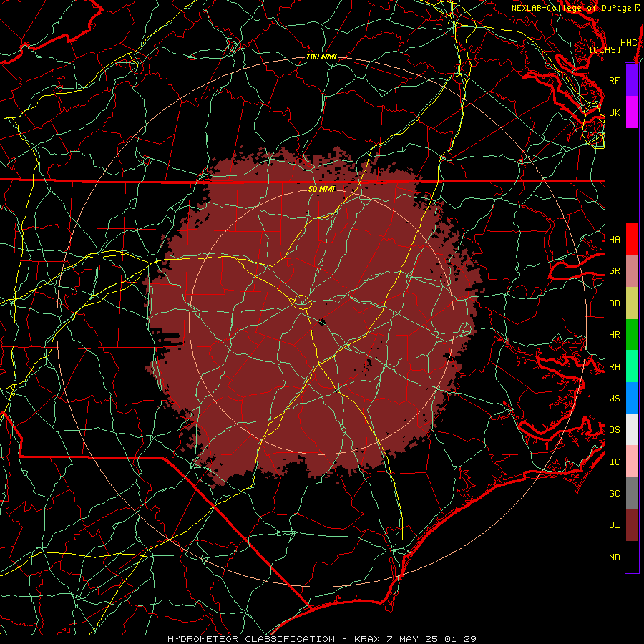
Task: Select the "IC" legend label
Action: 615,462
